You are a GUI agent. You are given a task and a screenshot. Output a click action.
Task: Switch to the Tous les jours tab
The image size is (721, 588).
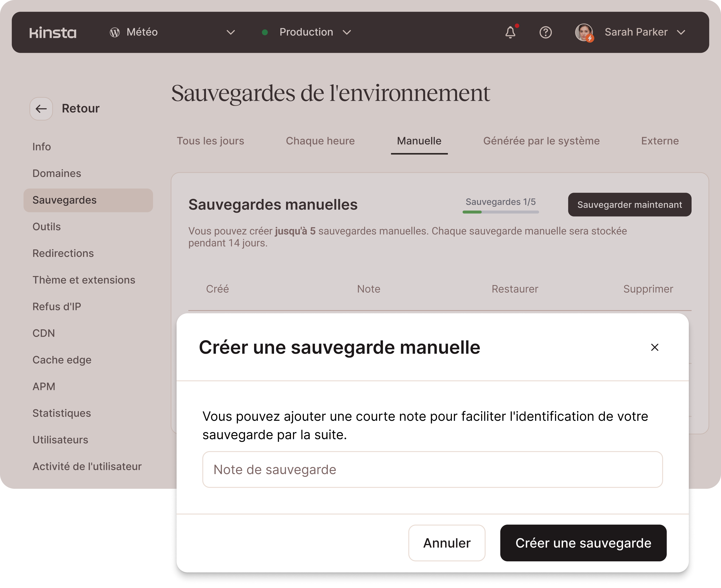pos(210,141)
